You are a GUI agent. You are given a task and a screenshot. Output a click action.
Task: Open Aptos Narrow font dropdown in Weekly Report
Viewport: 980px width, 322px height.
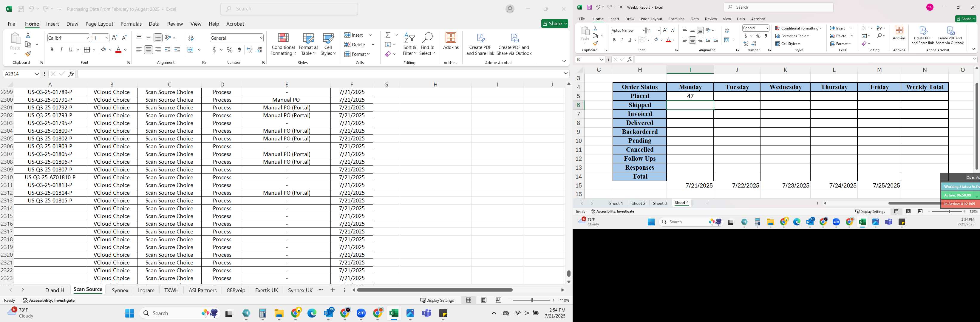(x=643, y=30)
